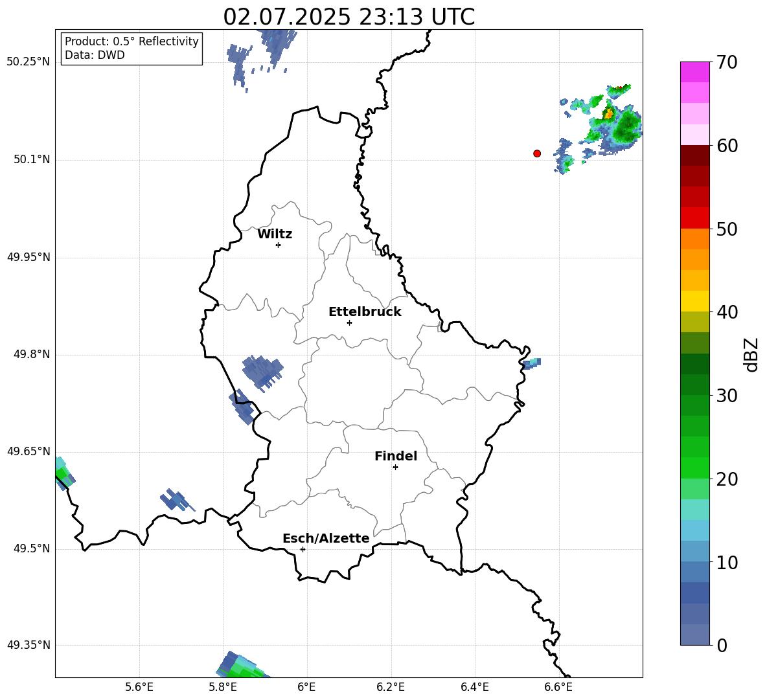767x700 pixels.
Task: Click the Ettelbruck city label
Action: [x=365, y=312]
